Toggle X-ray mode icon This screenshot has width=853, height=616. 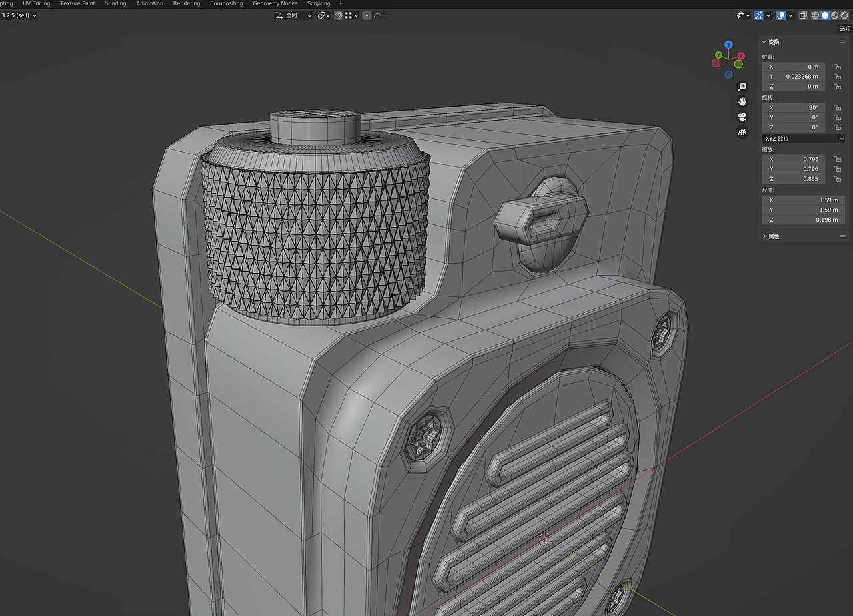(x=803, y=15)
